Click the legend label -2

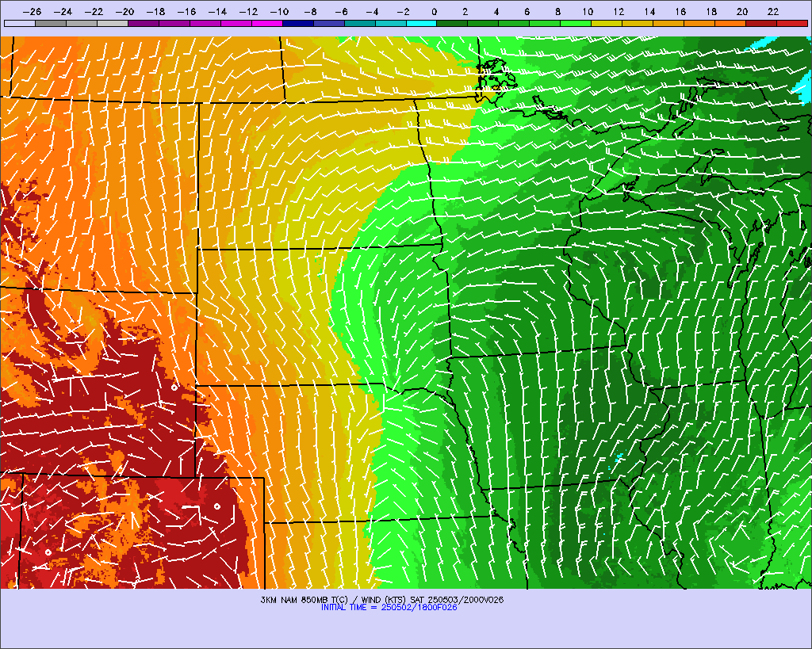coord(403,12)
